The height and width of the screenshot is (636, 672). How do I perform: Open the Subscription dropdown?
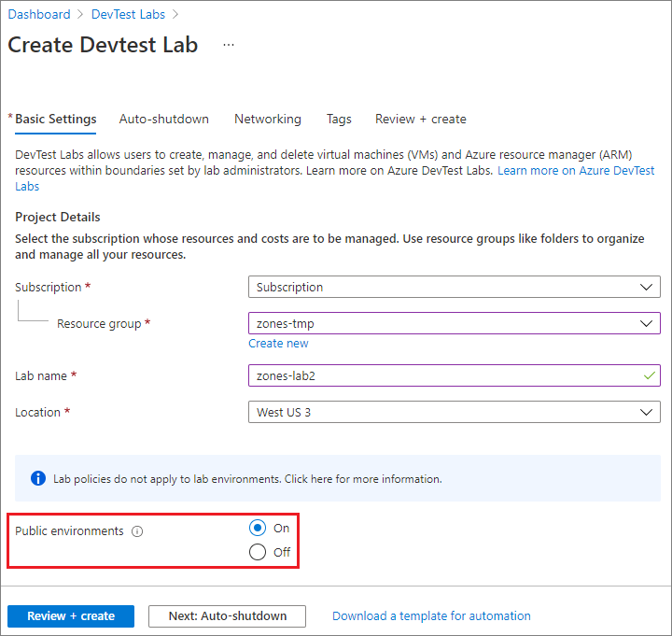click(455, 287)
